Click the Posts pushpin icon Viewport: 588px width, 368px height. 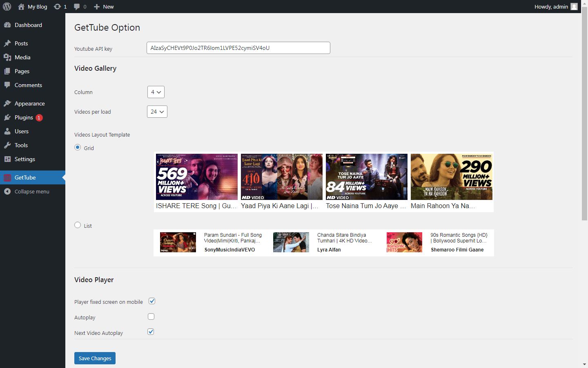[x=7, y=43]
